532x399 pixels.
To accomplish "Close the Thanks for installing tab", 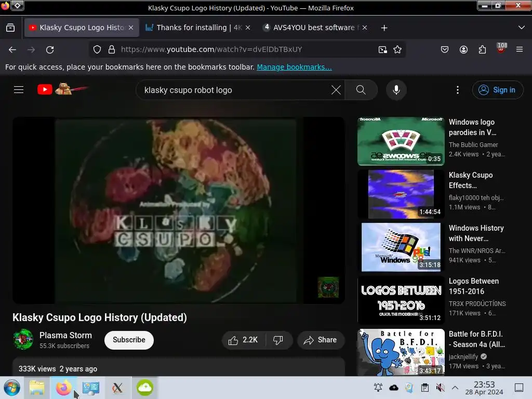I will click(x=248, y=28).
